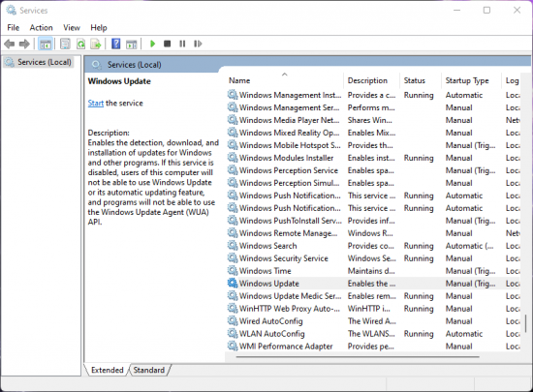This screenshot has width=533, height=392.
Task: Select Windows PushToInstall Serv... row
Action: [372, 221]
